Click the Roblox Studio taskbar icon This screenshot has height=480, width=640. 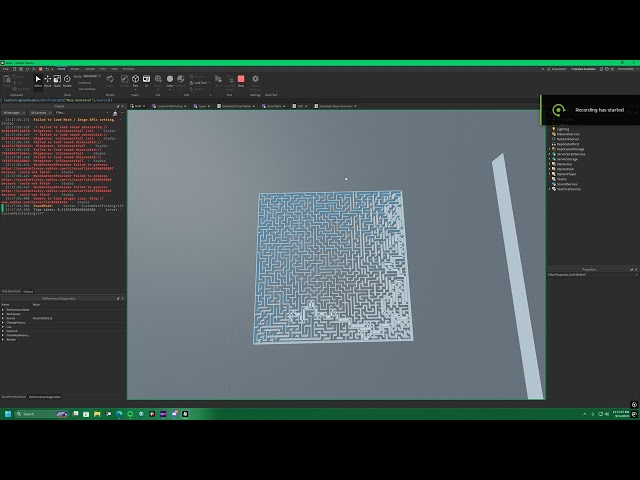point(185,414)
